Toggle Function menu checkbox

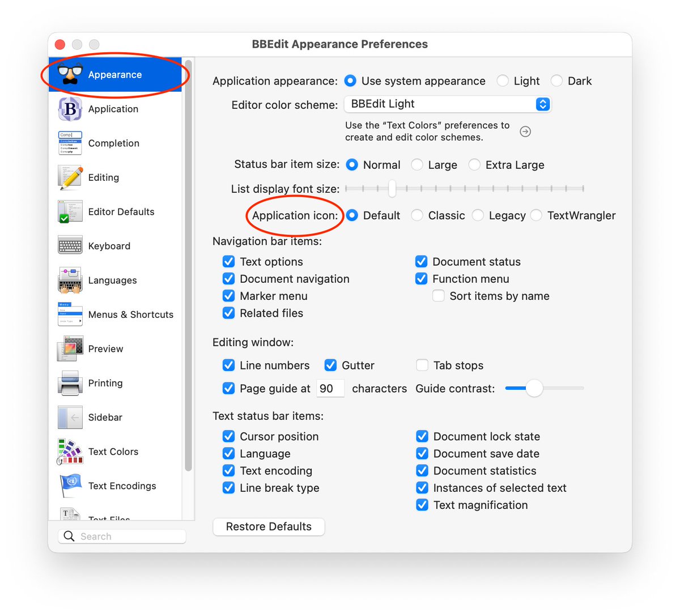coord(421,278)
